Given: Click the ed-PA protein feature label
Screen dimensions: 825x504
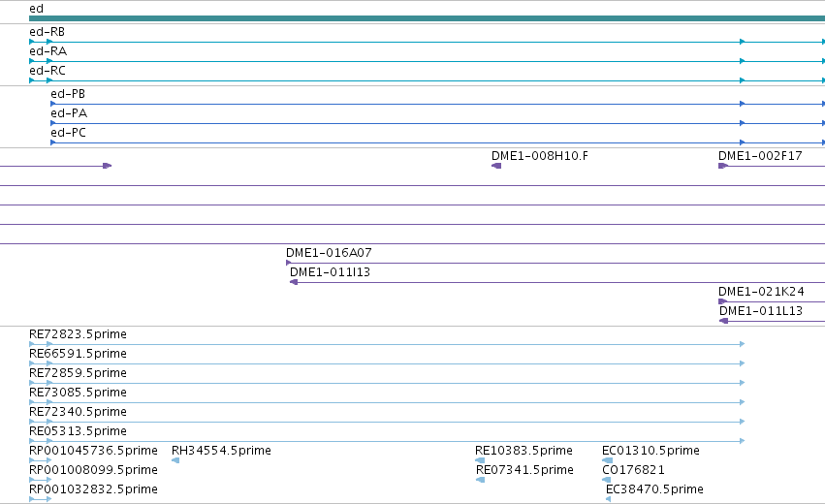Looking at the screenshot, I should click(69, 113).
